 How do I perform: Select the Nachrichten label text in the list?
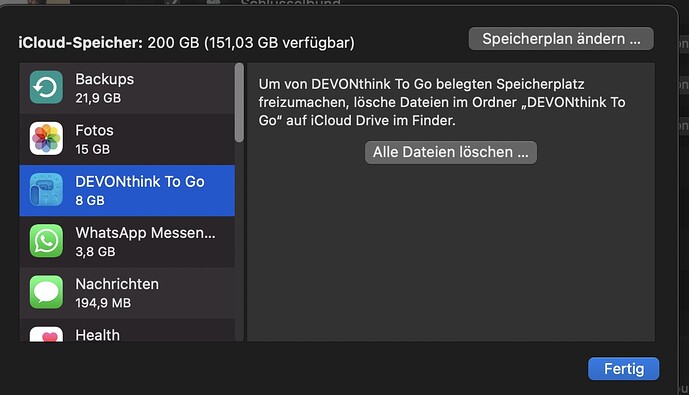point(117,284)
